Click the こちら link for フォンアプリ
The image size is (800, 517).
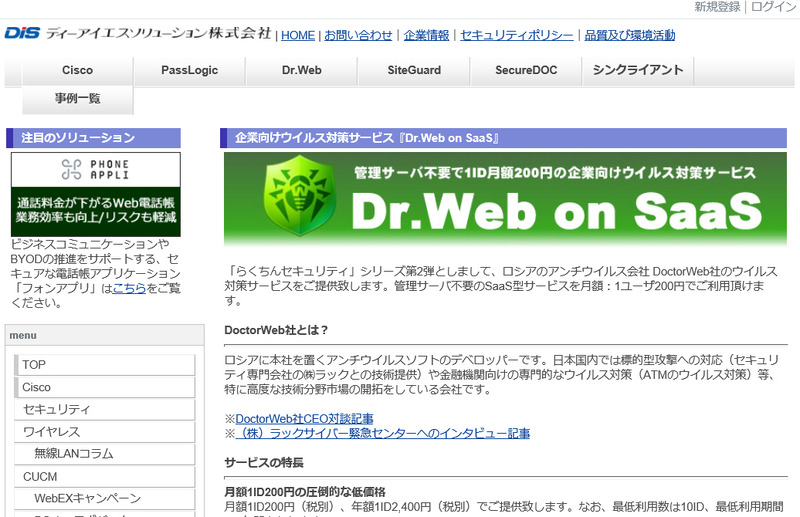coord(129,288)
